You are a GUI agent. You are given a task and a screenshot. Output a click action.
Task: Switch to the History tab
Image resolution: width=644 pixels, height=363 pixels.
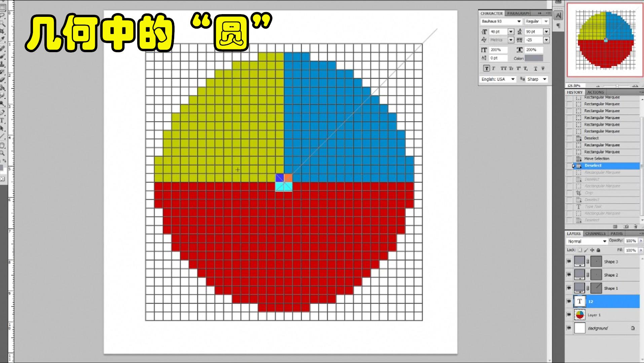click(575, 92)
